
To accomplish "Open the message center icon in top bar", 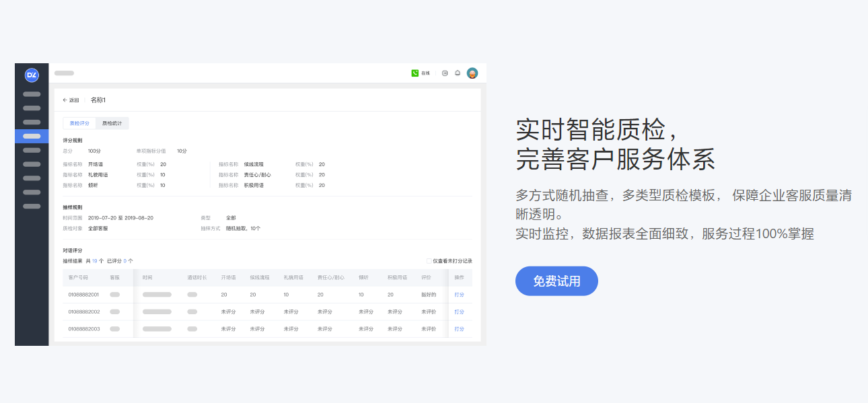I will coord(444,73).
